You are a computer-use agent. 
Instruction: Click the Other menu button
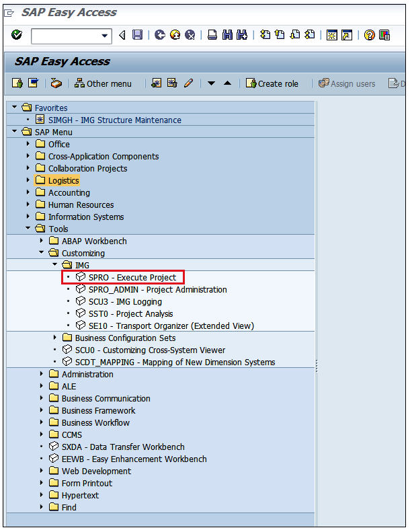tap(103, 83)
